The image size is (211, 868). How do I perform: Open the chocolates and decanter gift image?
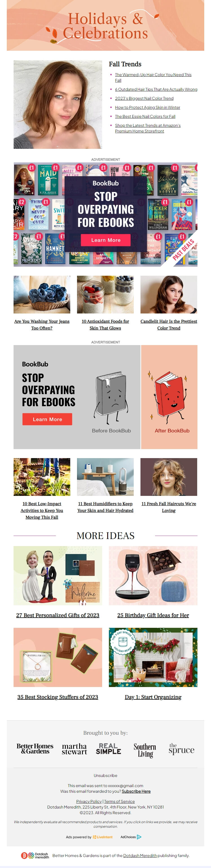coord(153,576)
